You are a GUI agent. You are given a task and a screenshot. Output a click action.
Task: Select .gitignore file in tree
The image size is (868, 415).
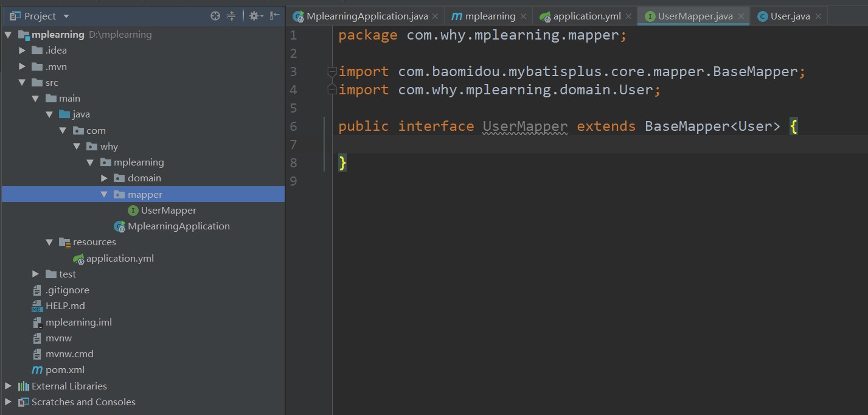point(67,290)
